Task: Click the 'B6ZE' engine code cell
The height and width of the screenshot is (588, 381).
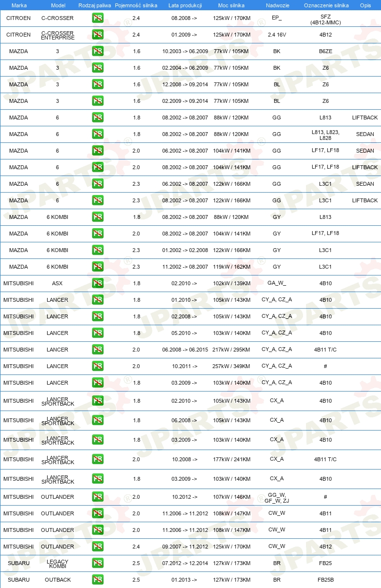Action: [325, 52]
